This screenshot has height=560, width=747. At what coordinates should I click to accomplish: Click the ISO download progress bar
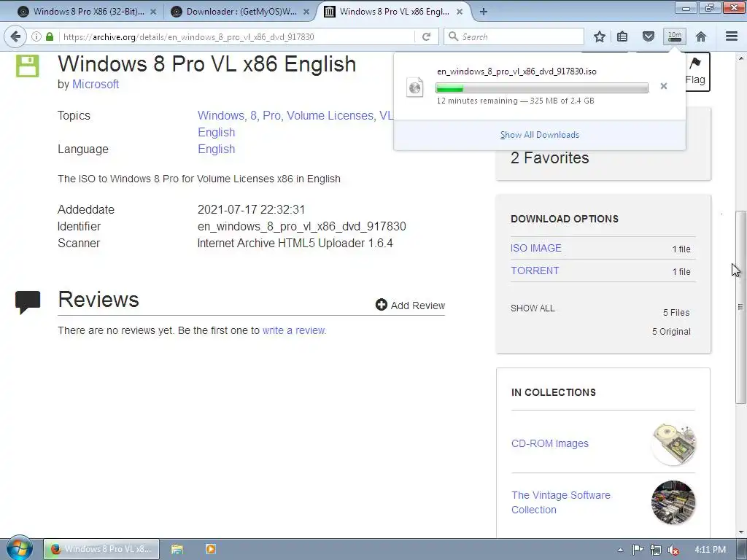542,87
